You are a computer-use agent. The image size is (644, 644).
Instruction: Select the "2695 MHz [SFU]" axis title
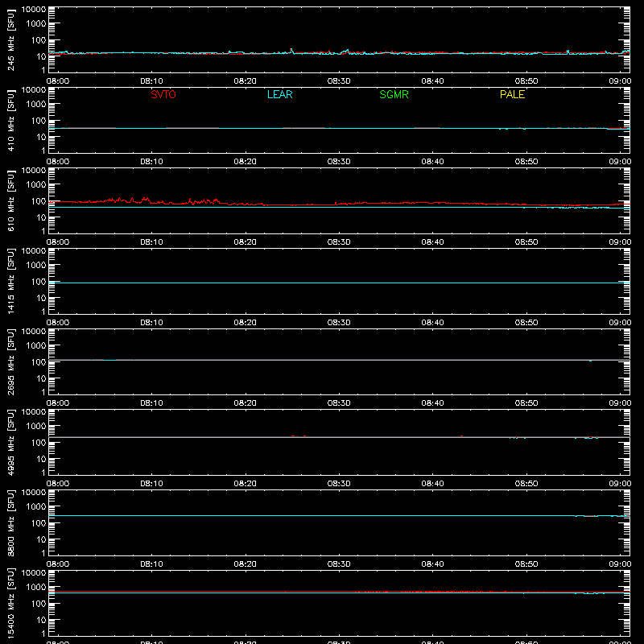click(10, 361)
